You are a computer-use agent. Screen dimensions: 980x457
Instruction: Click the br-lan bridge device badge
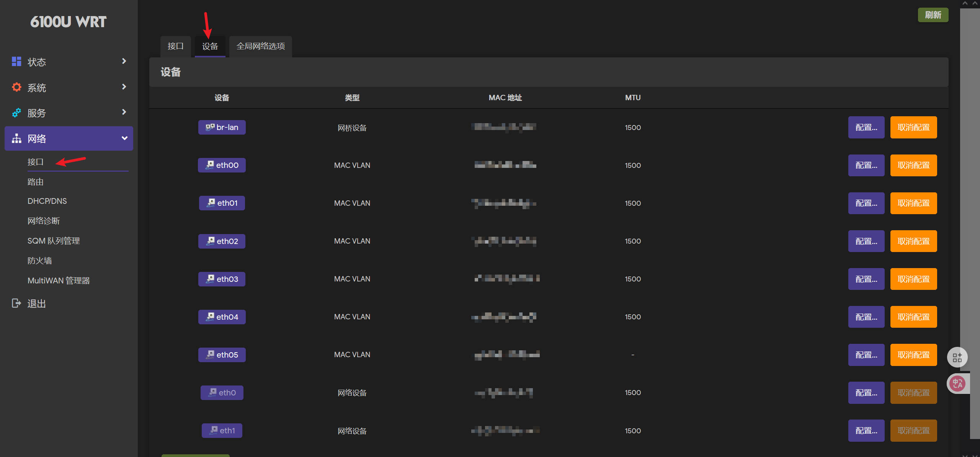(222, 127)
